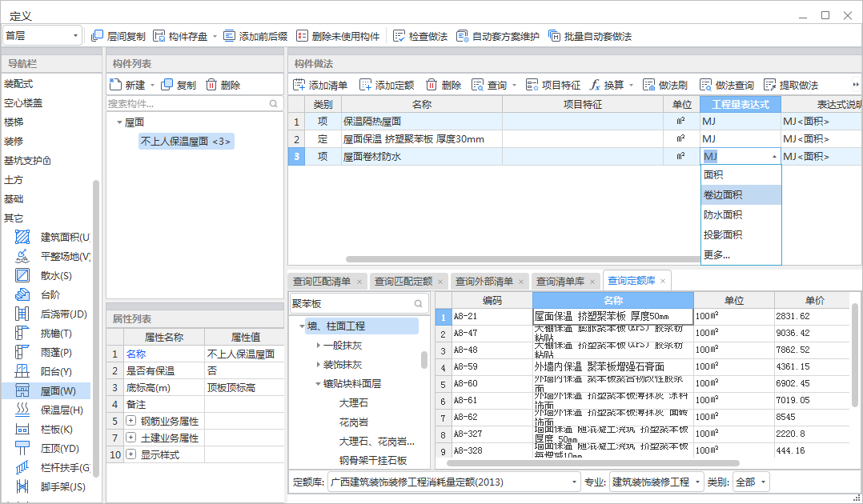Viewport: 863px width, 504px height.
Task: Click the 层间复制 toolbar icon
Action: tap(97, 36)
